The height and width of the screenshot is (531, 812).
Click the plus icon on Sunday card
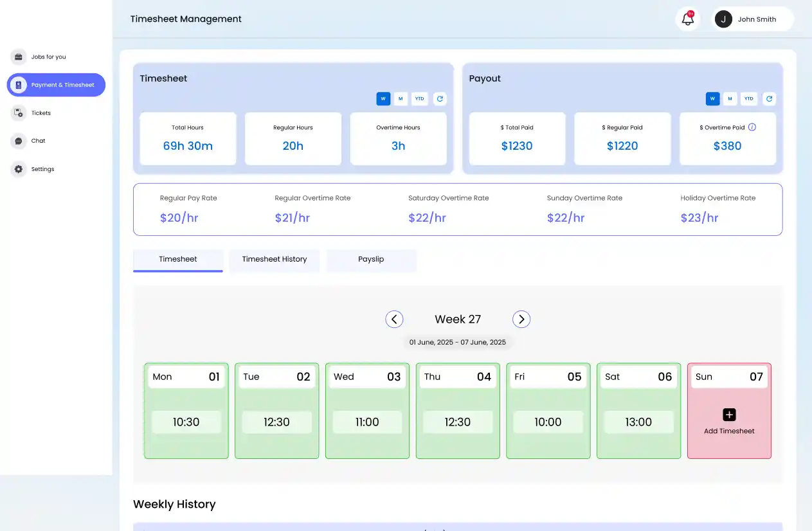[x=729, y=415]
